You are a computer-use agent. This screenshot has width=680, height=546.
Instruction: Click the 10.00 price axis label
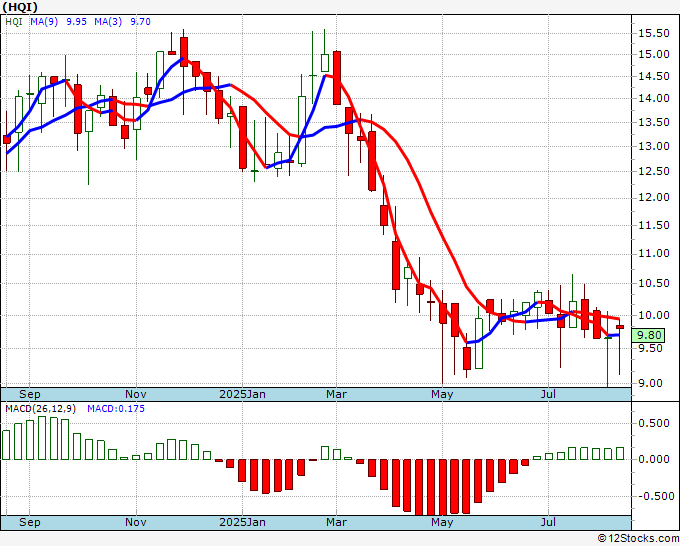click(654, 315)
